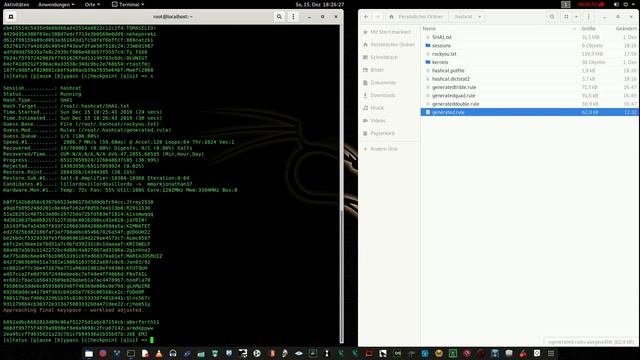Image resolution: width=640 pixels, height=360 pixels.
Task: Open the headphones icon in the dock
Action: 173,353
